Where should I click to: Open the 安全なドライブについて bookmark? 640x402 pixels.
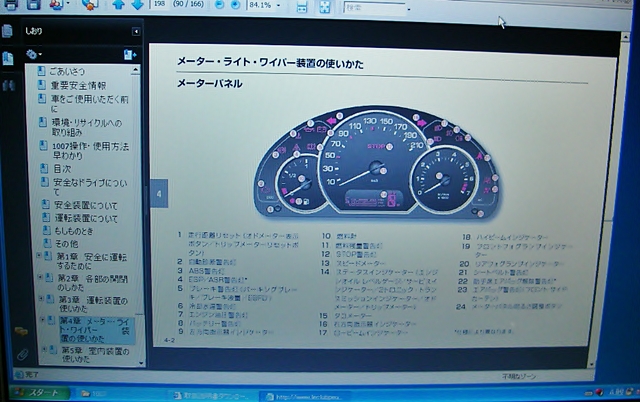pos(90,187)
